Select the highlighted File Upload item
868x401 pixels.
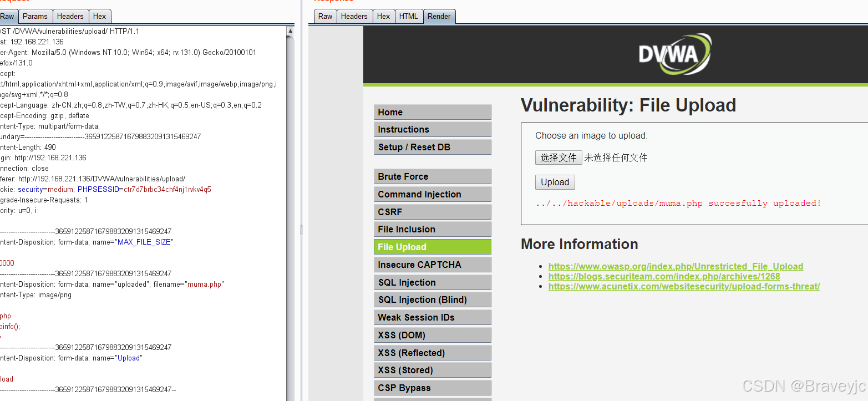(x=433, y=247)
